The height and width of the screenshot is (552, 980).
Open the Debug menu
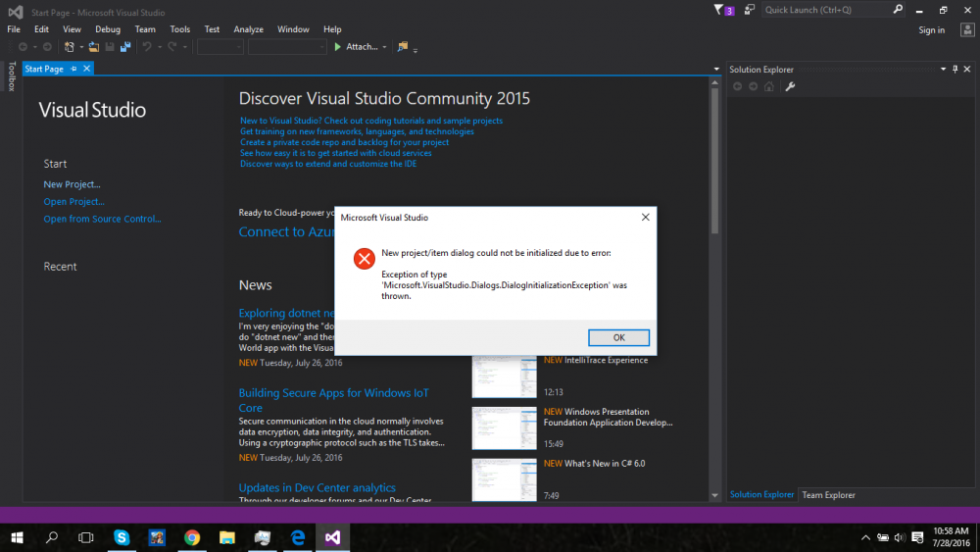(x=108, y=29)
